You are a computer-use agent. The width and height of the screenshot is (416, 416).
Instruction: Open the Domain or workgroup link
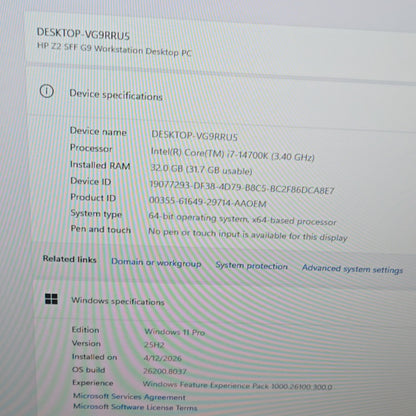[x=156, y=263]
